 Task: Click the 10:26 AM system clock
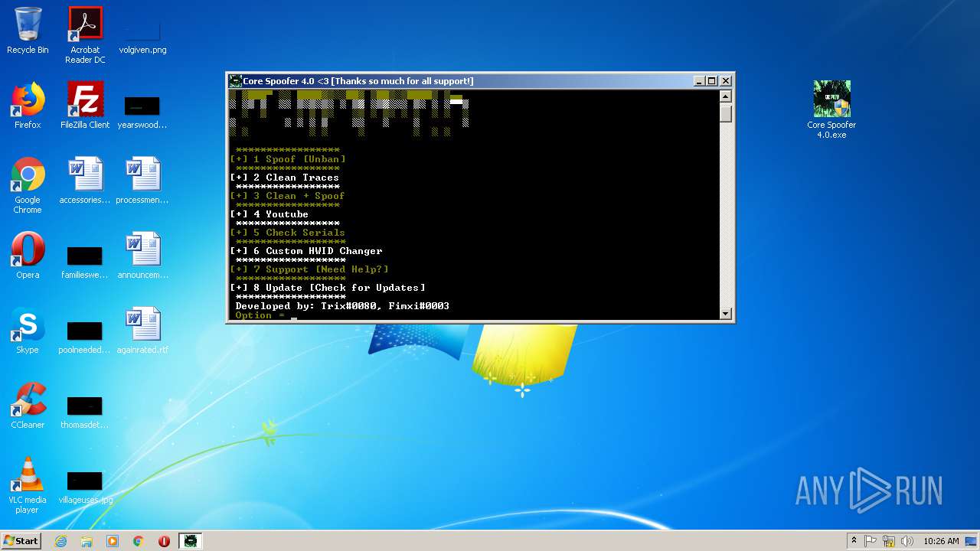pos(941,541)
